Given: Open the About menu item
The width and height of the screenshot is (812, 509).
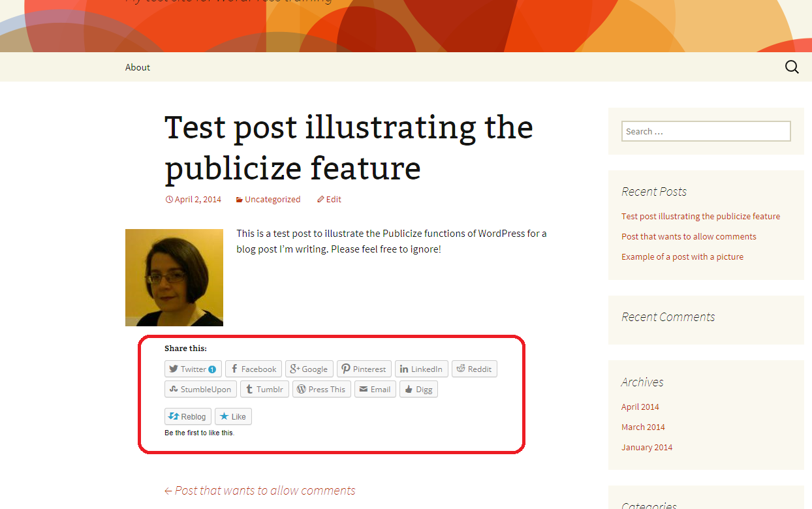Looking at the screenshot, I should pos(138,67).
